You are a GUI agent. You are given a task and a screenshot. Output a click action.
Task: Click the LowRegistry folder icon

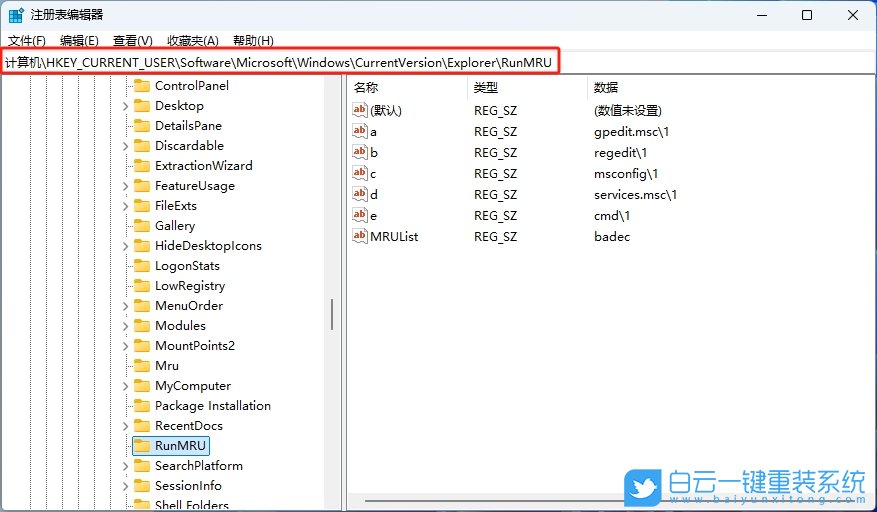point(142,286)
